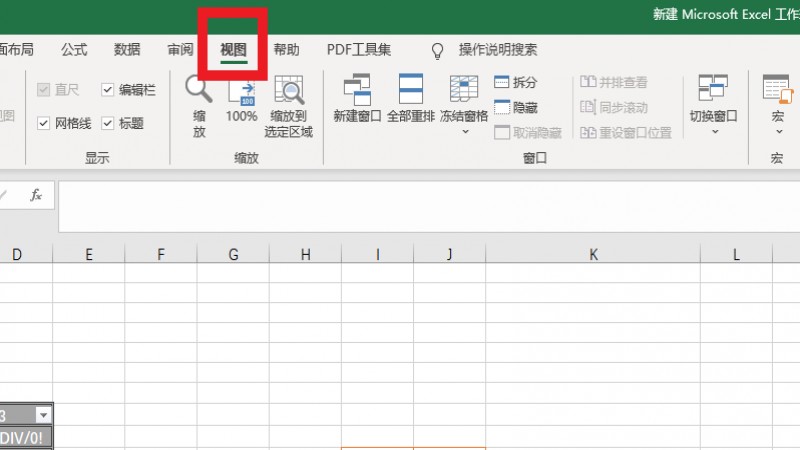Toggle the Formula Bar (编辑栏) checkbox
Screen dimensions: 800x450
tap(108, 90)
